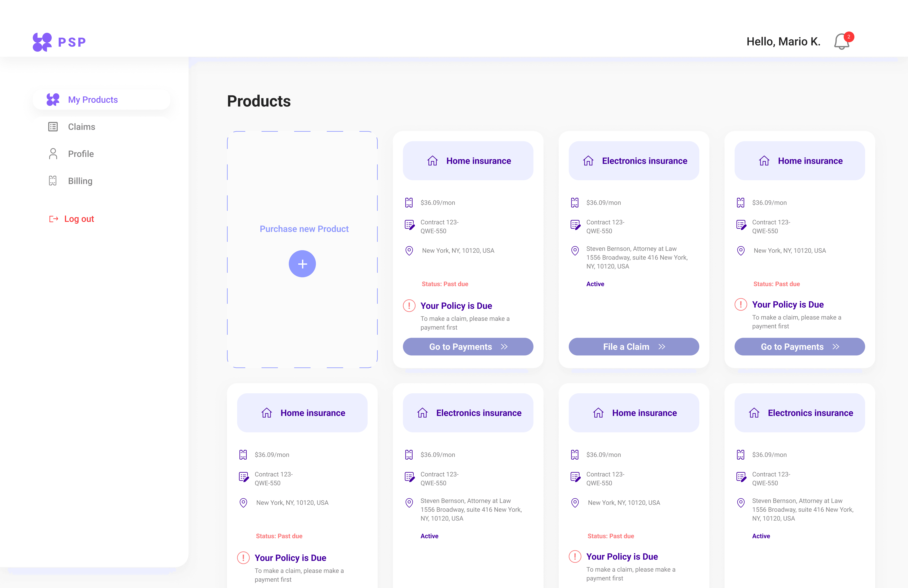Open Profile in the sidebar

point(102,154)
